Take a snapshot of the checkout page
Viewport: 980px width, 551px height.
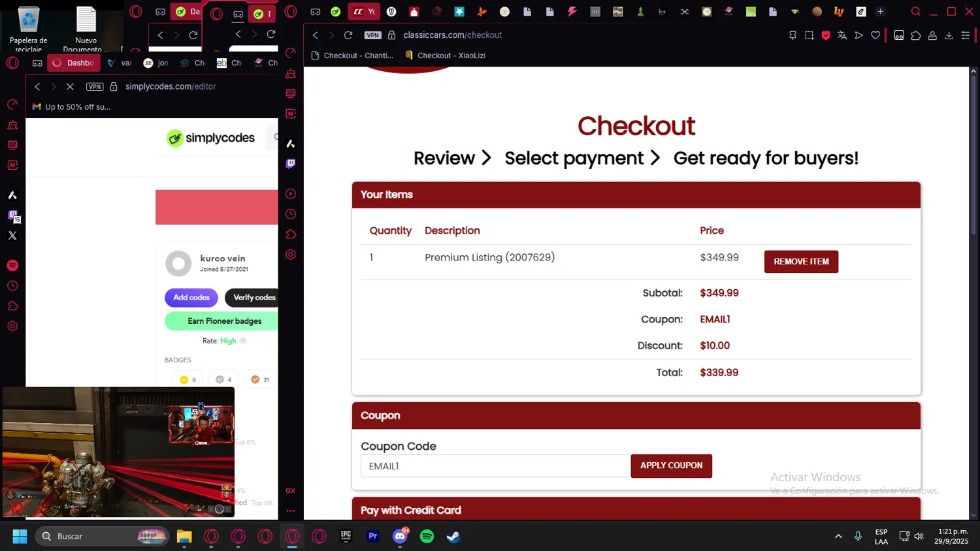click(x=809, y=35)
